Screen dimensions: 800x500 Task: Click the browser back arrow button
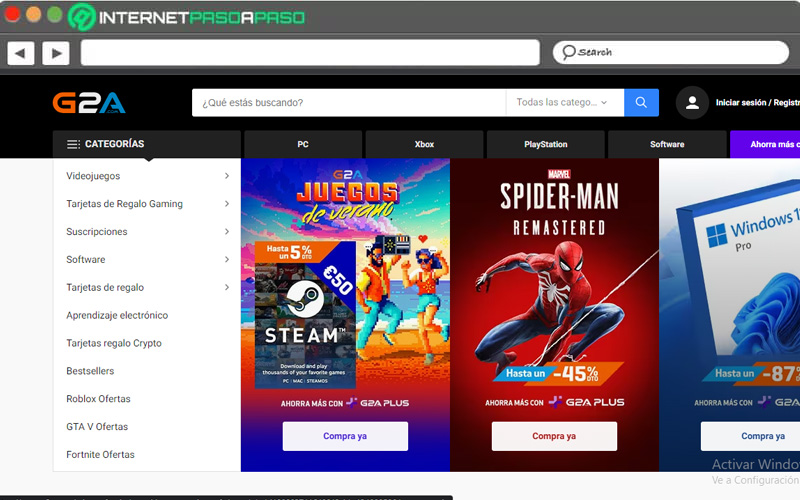[21, 53]
